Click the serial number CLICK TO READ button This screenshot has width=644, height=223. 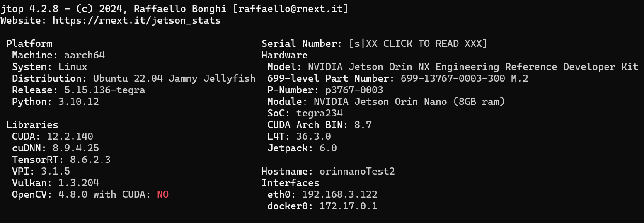(x=418, y=44)
